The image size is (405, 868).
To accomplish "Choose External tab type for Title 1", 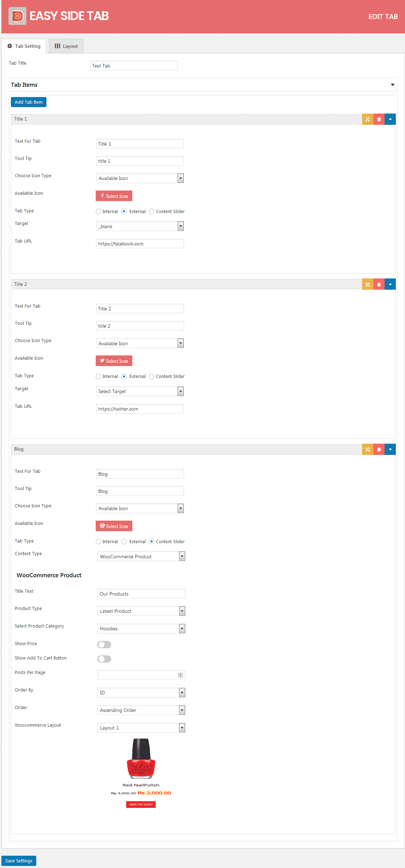I will [x=124, y=211].
